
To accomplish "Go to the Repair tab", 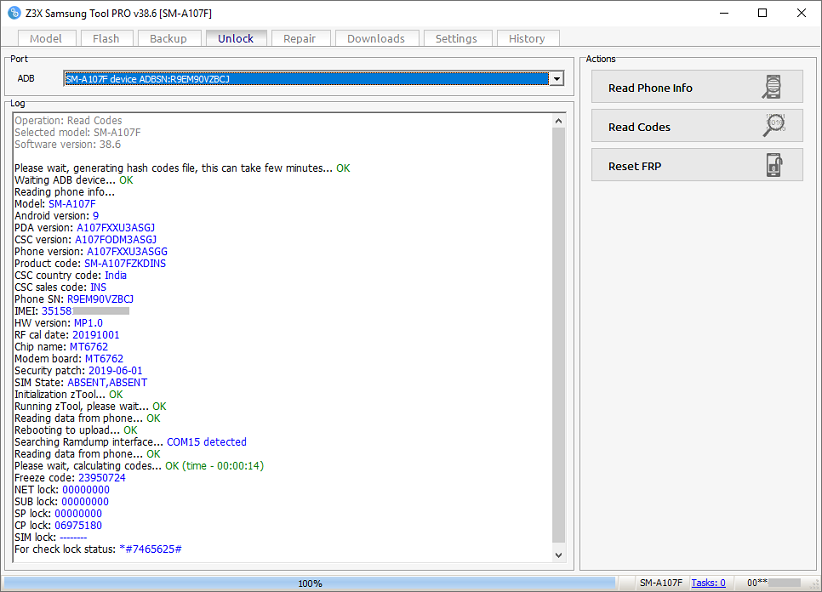I will [300, 39].
